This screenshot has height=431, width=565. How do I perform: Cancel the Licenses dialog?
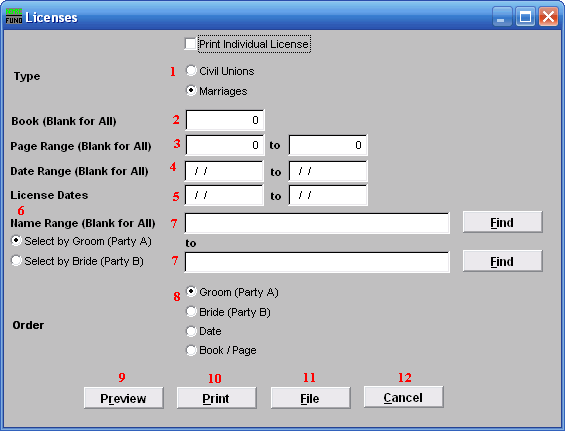[x=404, y=397]
